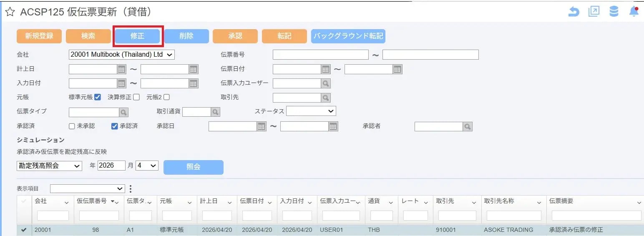Tick the 未承認 checkbox
The height and width of the screenshot is (236, 644).
click(72, 126)
